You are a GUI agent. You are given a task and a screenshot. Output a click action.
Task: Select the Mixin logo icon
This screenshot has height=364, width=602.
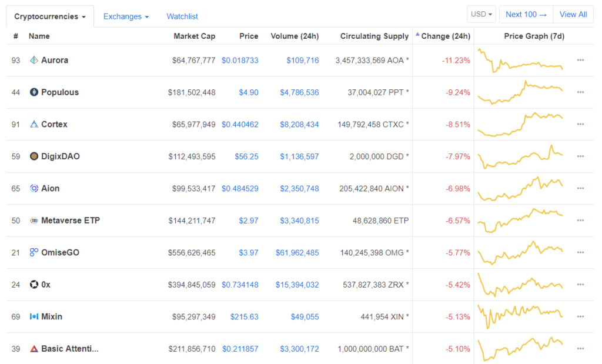coord(34,316)
